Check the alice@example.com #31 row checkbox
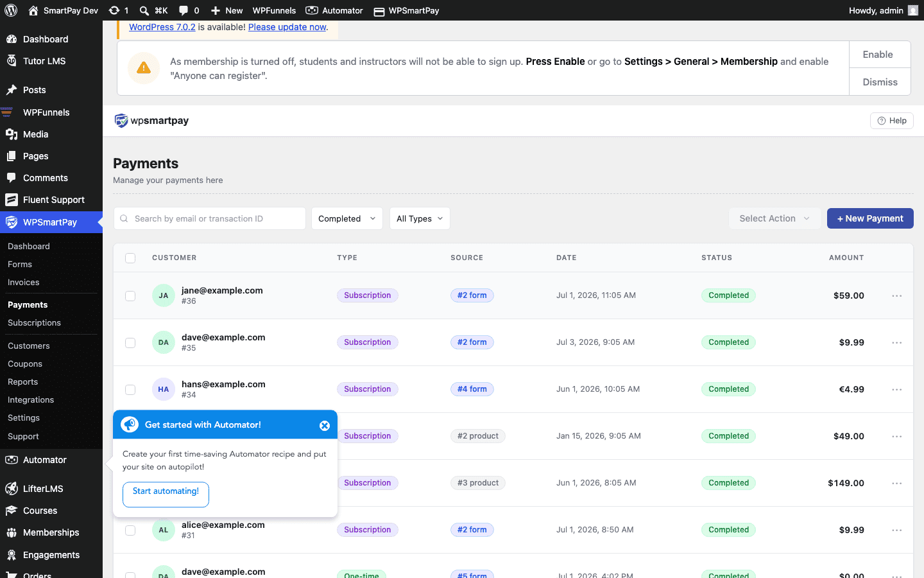Viewport: 924px width, 578px height. click(130, 530)
